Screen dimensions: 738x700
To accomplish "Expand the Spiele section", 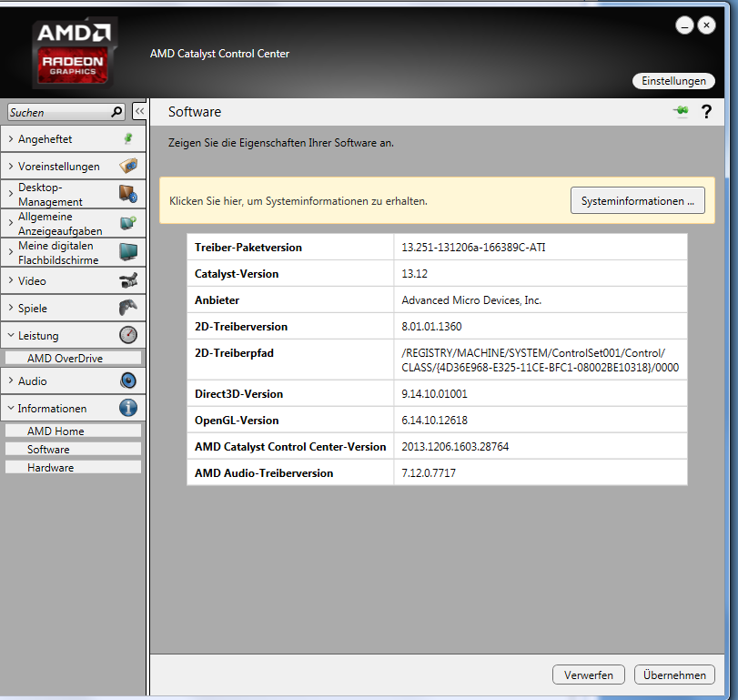I will [x=11, y=308].
